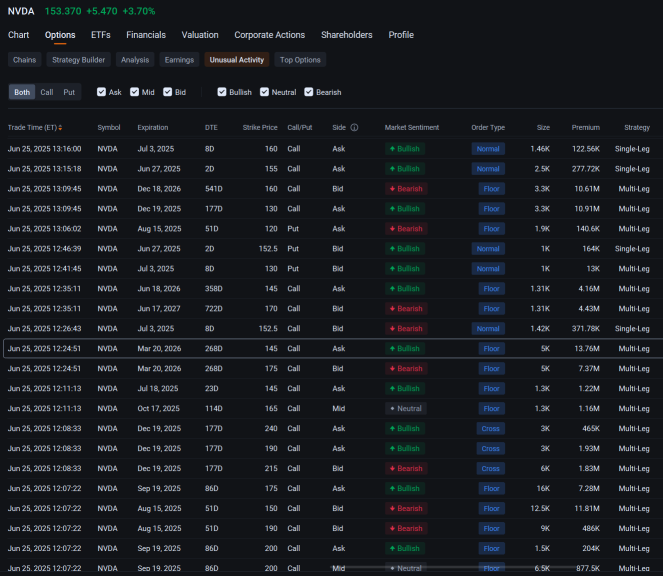Open the Corporate Actions tab
The image size is (663, 576).
[270, 35]
